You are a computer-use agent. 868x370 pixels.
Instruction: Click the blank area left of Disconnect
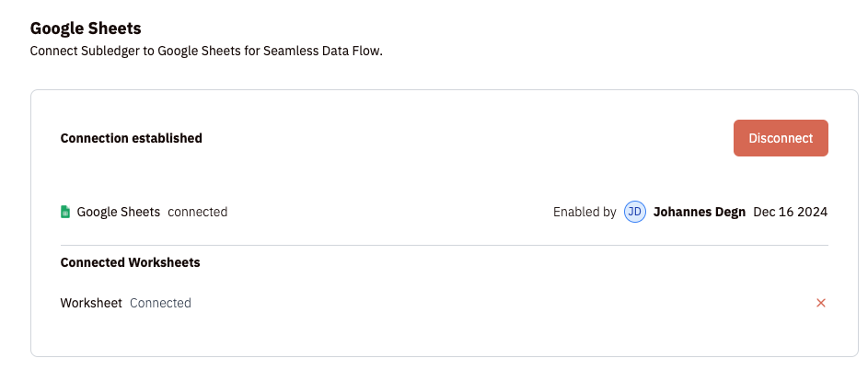tap(460, 138)
